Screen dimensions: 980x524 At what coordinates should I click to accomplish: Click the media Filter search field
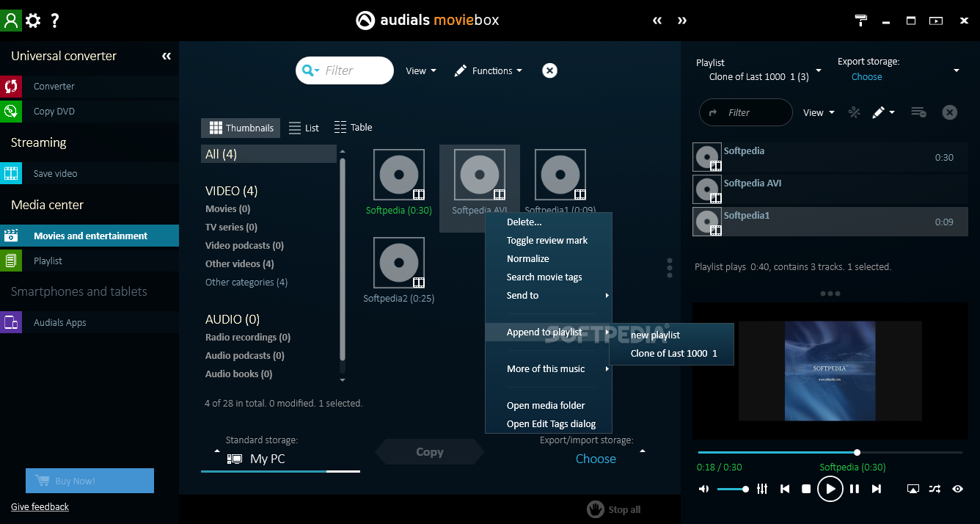pyautogui.click(x=345, y=70)
